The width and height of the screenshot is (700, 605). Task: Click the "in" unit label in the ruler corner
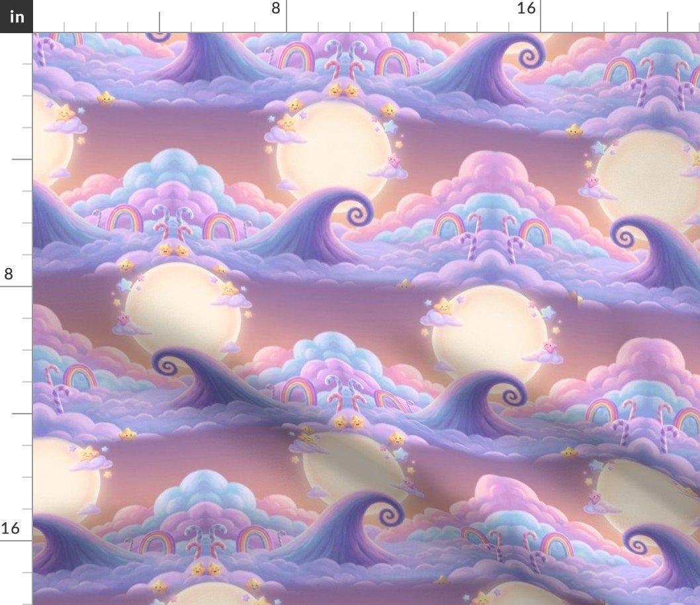(x=17, y=17)
